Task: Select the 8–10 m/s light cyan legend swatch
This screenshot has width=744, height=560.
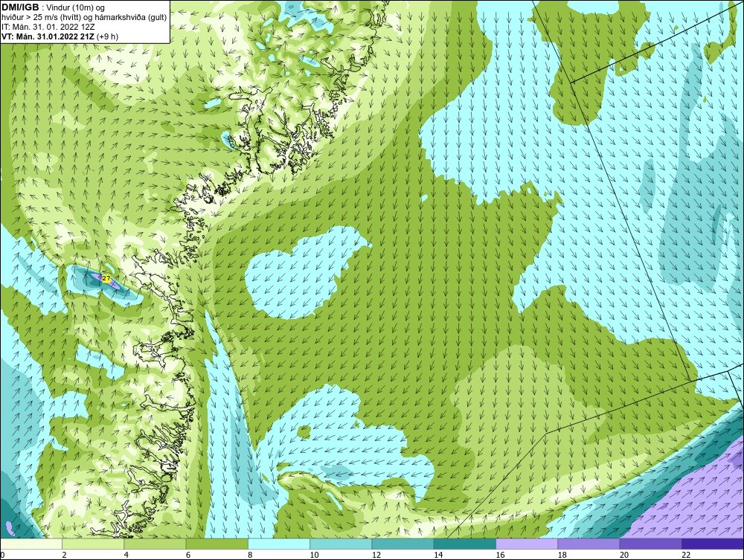Action: click(279, 544)
